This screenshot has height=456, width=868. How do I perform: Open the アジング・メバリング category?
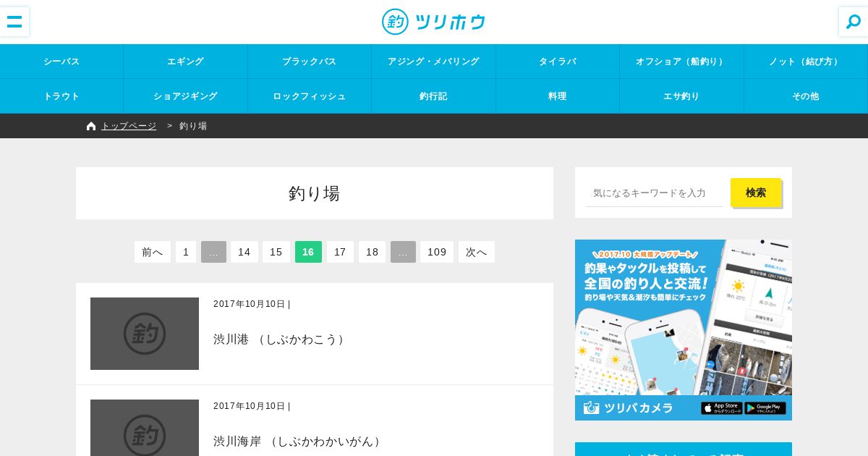[433, 62]
